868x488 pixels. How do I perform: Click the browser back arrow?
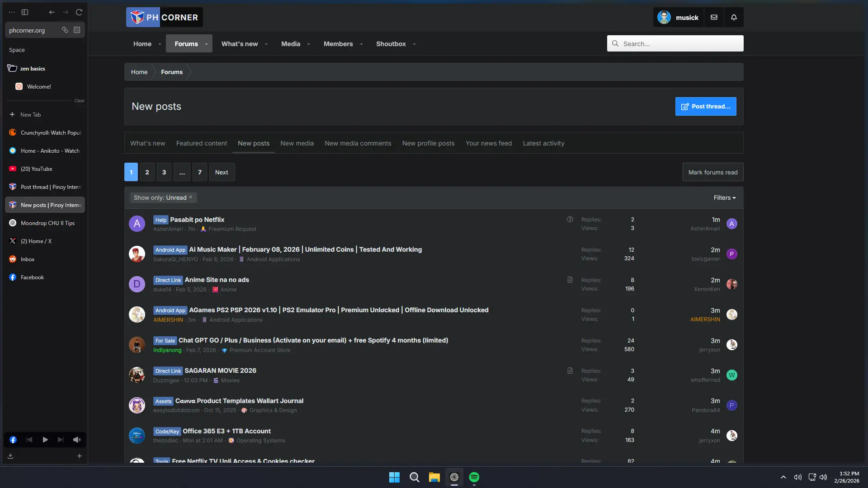coord(52,12)
